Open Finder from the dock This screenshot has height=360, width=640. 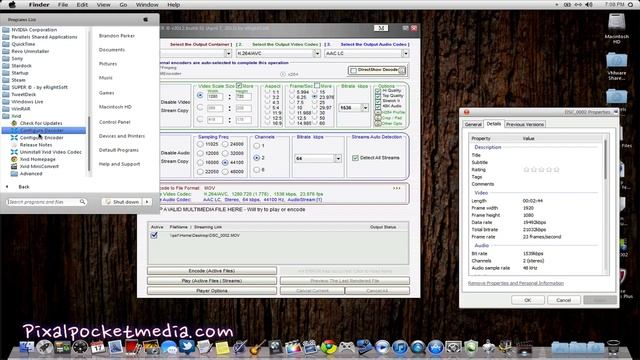(x=26, y=347)
